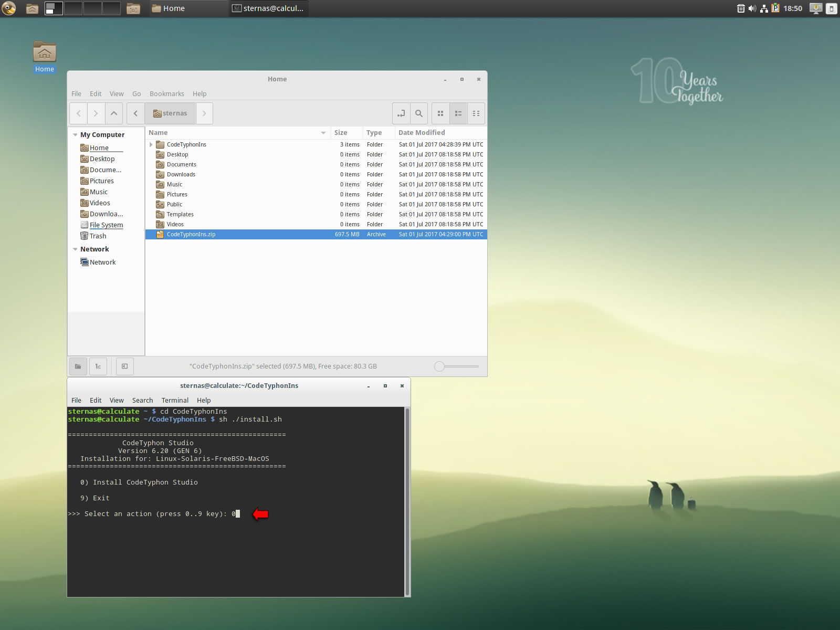Open Music in the sidebar
Image resolution: width=840 pixels, height=630 pixels.
tap(94, 192)
